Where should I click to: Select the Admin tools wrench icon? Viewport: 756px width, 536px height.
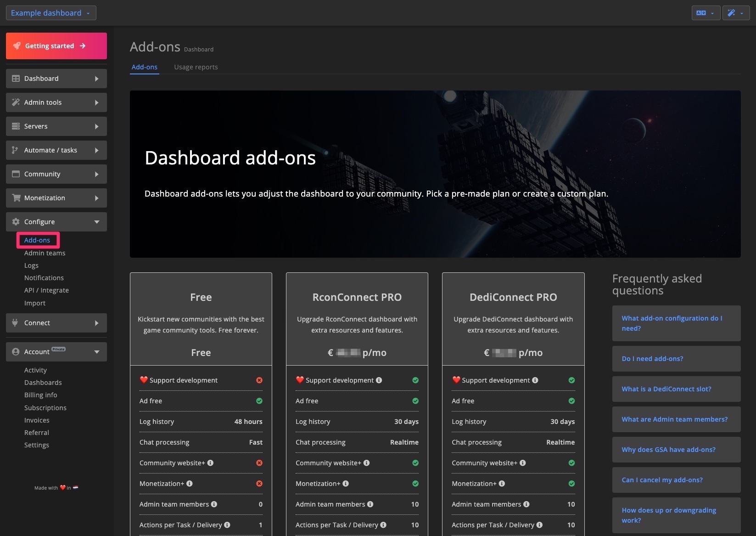point(15,102)
